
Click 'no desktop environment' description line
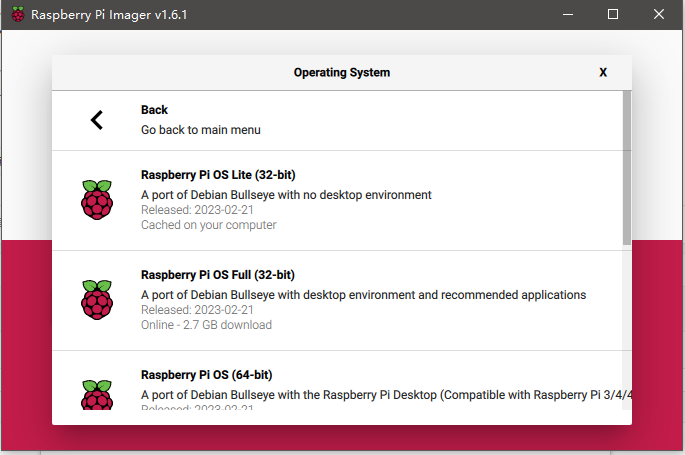[286, 195]
